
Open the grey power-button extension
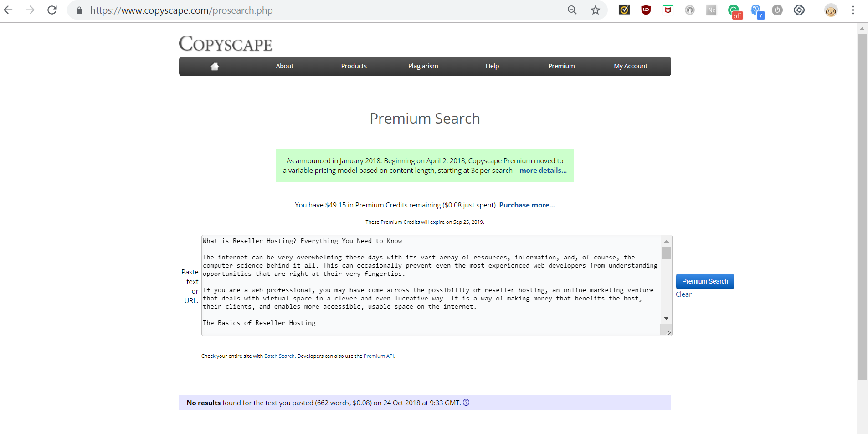[777, 10]
